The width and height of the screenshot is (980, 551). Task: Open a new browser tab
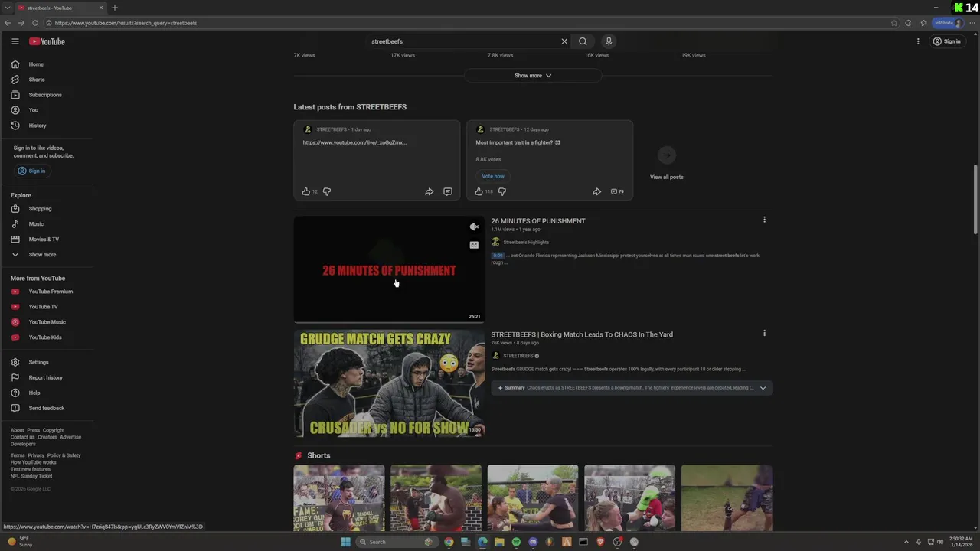coord(115,8)
